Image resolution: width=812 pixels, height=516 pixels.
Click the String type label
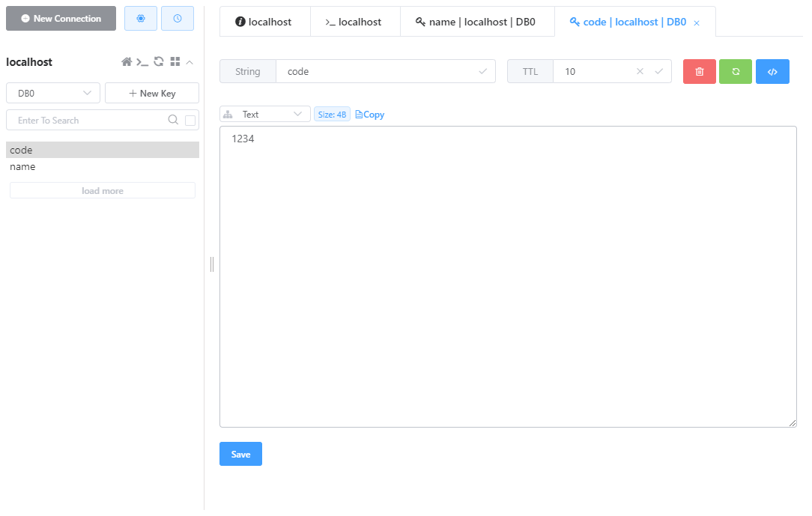pyautogui.click(x=247, y=71)
